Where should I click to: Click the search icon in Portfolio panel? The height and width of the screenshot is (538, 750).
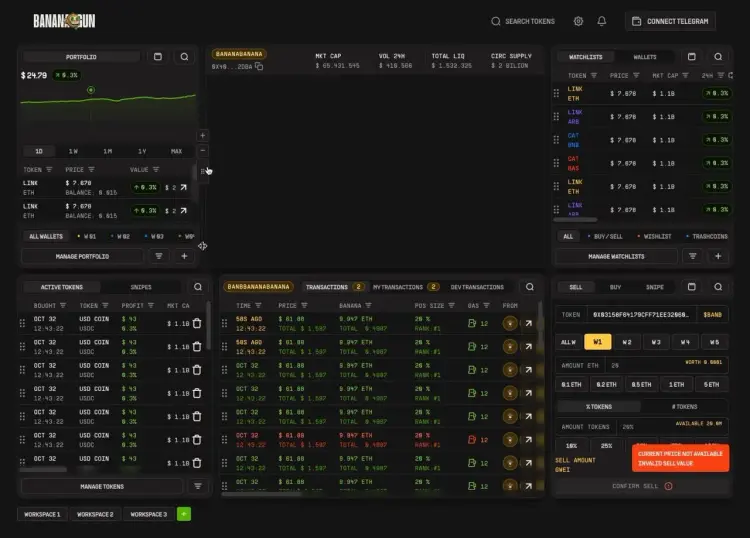pyautogui.click(x=185, y=57)
